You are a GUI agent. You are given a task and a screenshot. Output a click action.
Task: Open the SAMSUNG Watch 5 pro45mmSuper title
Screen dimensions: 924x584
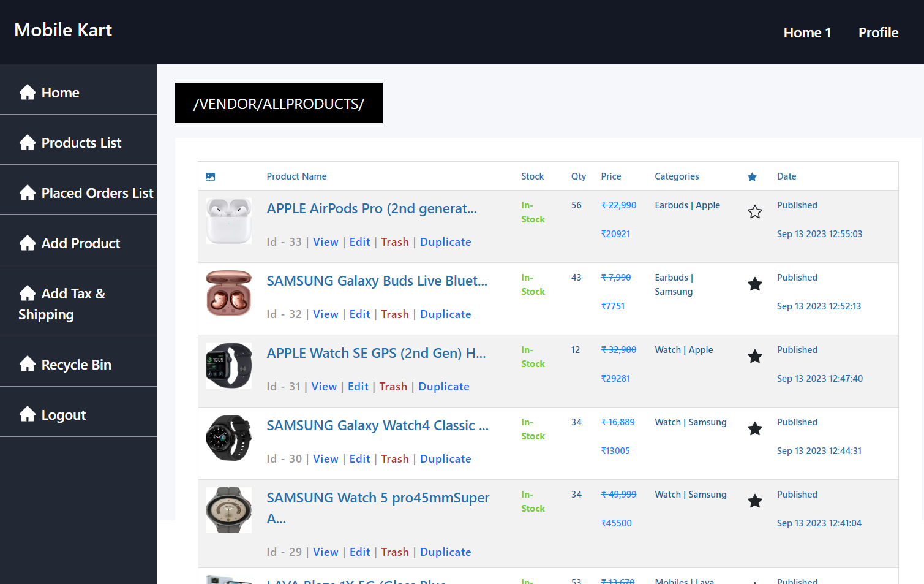tap(378, 508)
